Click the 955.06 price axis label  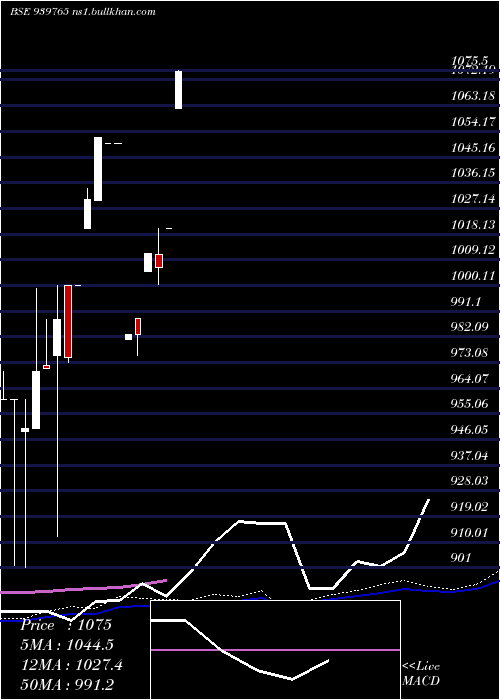click(469, 404)
